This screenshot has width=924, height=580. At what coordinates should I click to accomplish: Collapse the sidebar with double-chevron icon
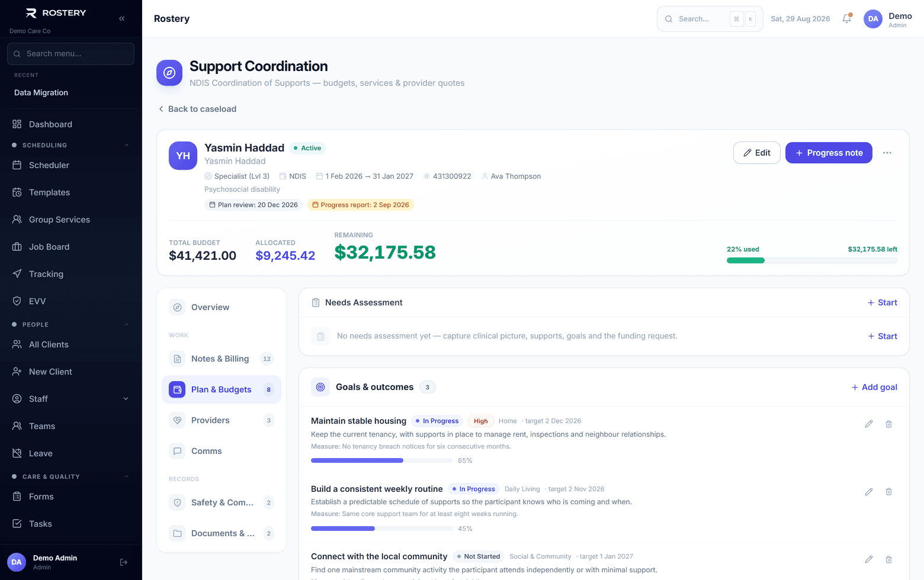121,18
